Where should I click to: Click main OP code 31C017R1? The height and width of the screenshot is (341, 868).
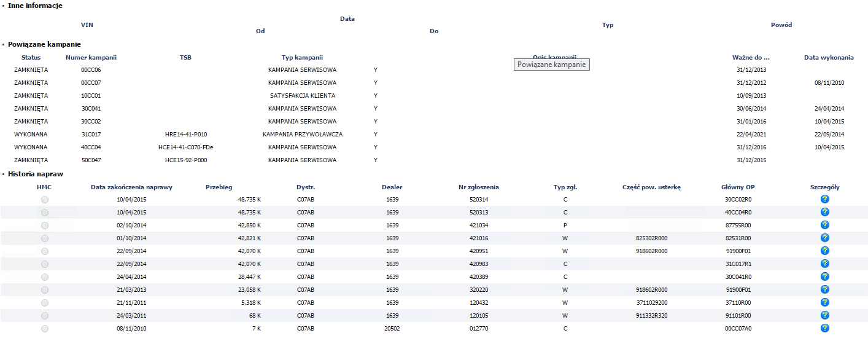click(738, 264)
